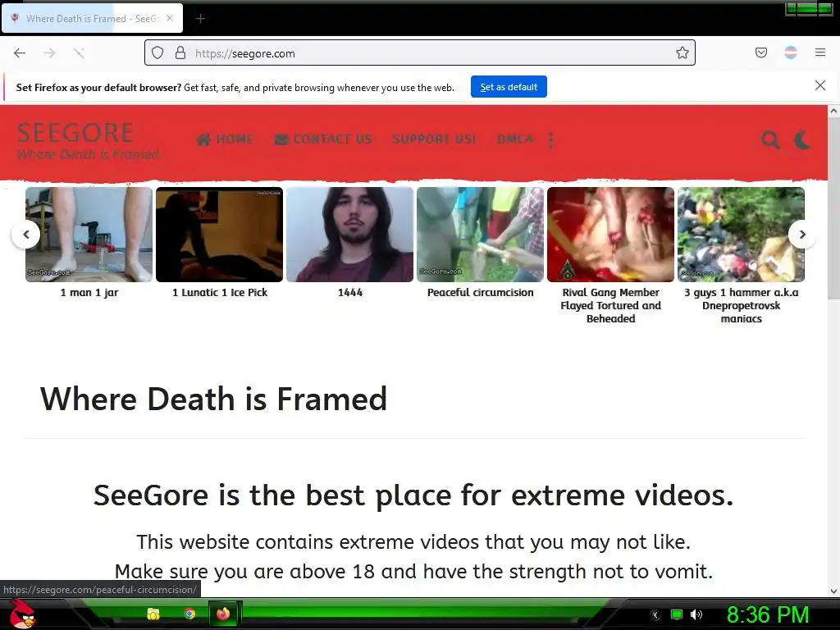This screenshot has width=840, height=630.
Task: Go back to the previous page
Action: tap(20, 53)
